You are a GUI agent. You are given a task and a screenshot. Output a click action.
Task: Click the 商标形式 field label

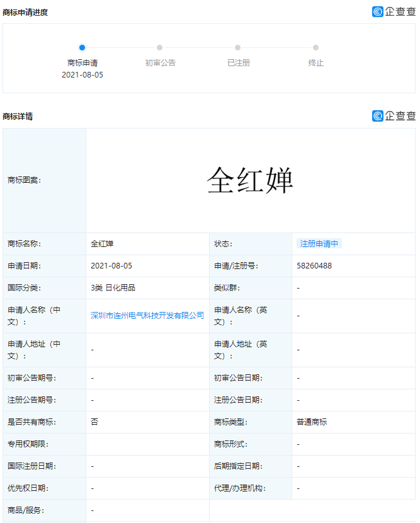(x=230, y=444)
